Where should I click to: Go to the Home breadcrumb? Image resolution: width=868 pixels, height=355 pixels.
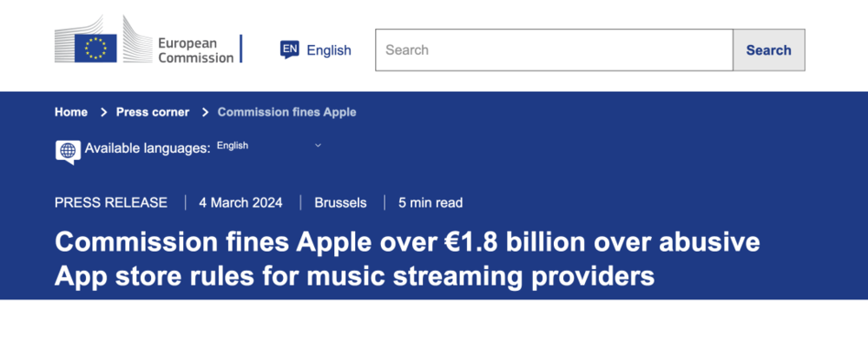click(71, 112)
